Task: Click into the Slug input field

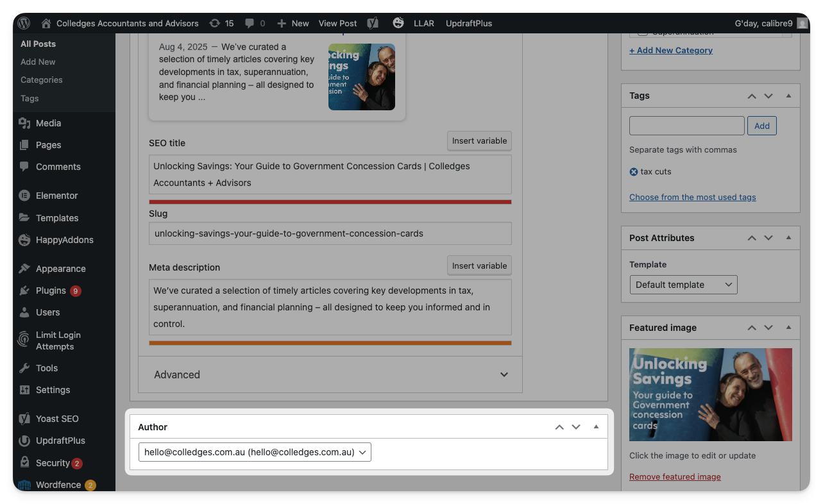Action: pos(330,233)
